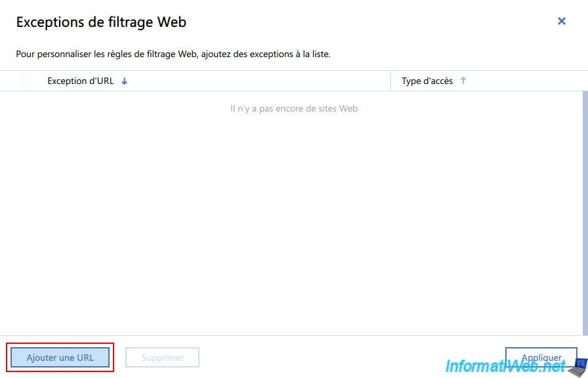Click the description text about règles de filtrage
The image size is (588, 378).
173,54
